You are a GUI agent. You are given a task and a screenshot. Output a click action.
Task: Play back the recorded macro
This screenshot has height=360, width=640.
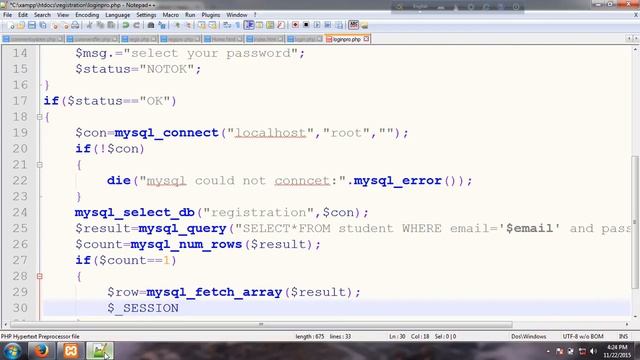317,25
